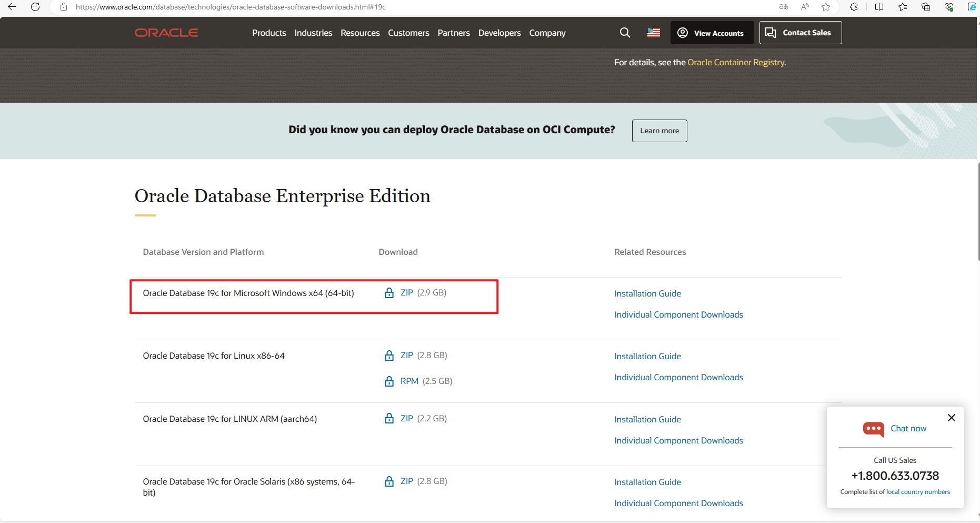Screen dimensions: 980x523
Task: Click the 'Related Resources' column header
Action: tap(650, 252)
